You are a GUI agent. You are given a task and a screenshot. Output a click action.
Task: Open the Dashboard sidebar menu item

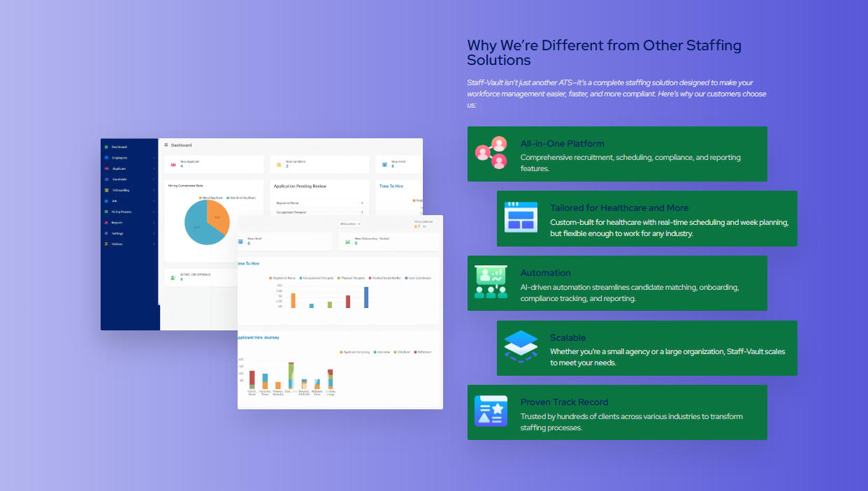click(x=129, y=147)
